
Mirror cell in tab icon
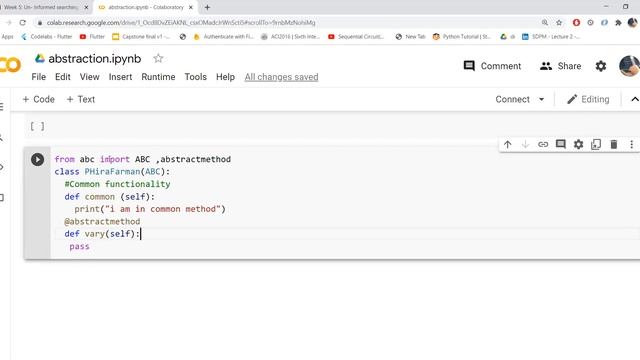coord(596,144)
